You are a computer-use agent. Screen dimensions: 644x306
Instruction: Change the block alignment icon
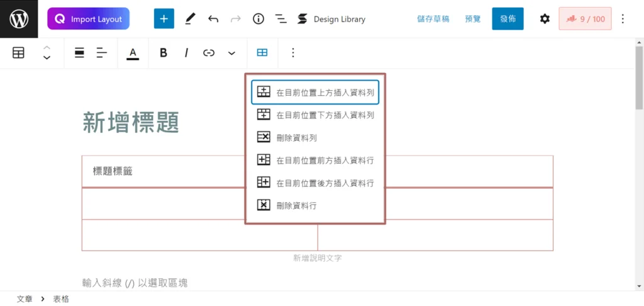pyautogui.click(x=80, y=53)
